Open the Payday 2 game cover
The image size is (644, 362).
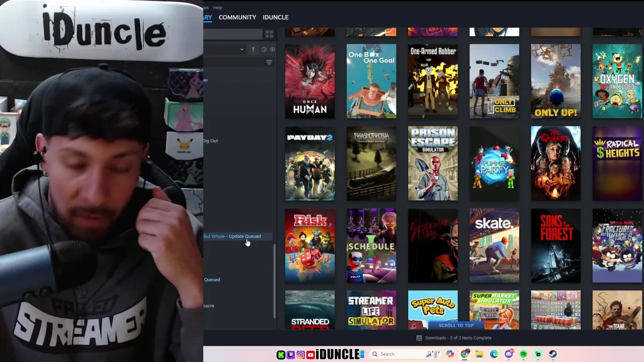[x=310, y=163]
